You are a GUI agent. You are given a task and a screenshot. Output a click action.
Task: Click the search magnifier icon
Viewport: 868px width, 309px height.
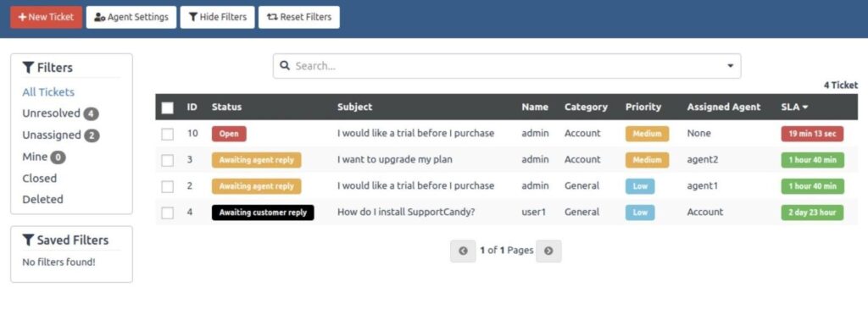pos(285,66)
